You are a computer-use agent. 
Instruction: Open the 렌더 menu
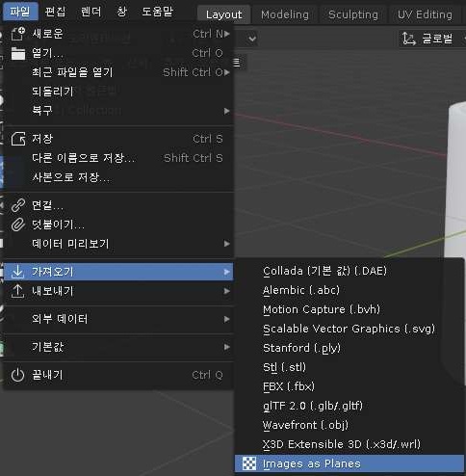(x=91, y=12)
